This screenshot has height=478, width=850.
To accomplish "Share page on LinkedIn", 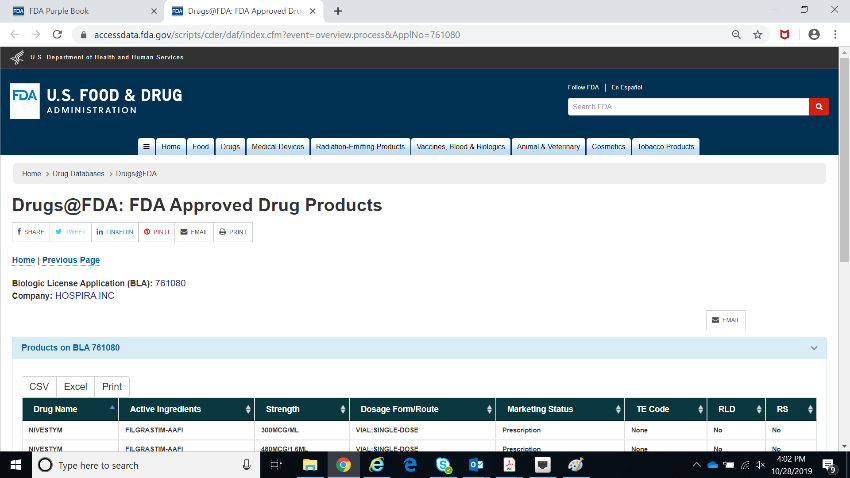I will point(115,232).
